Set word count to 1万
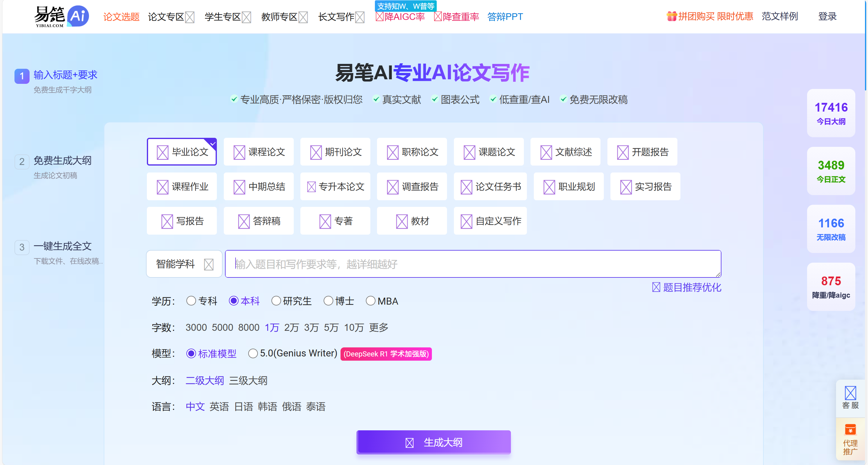 coord(272,327)
